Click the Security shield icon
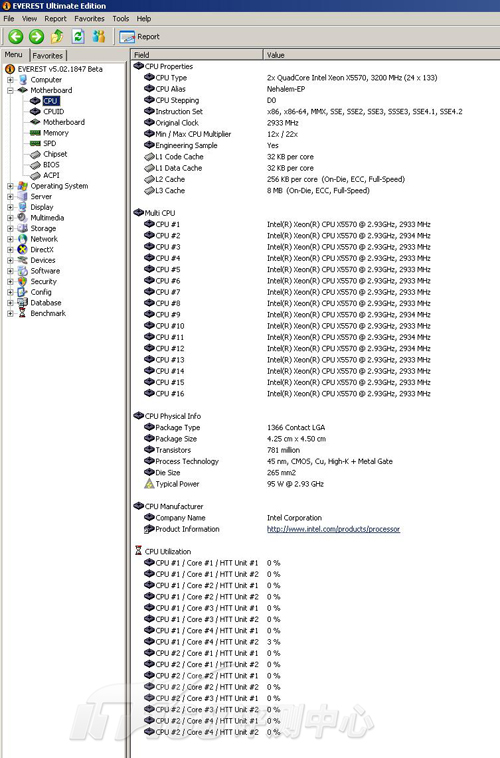The width and height of the screenshot is (500, 758). [x=22, y=282]
